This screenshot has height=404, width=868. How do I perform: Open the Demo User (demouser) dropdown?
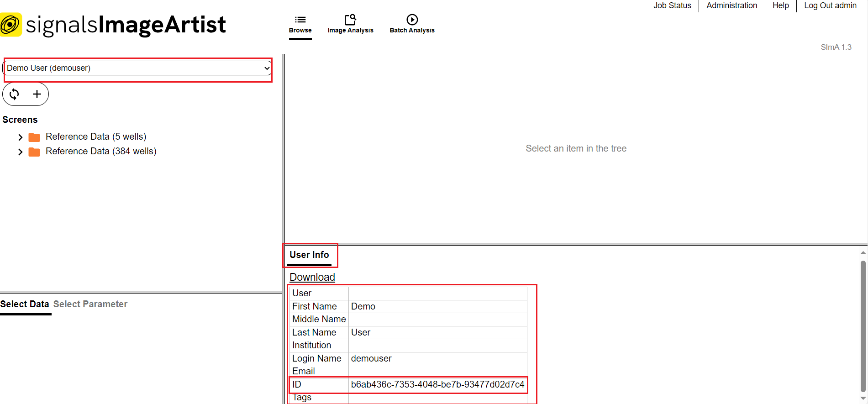click(x=137, y=68)
